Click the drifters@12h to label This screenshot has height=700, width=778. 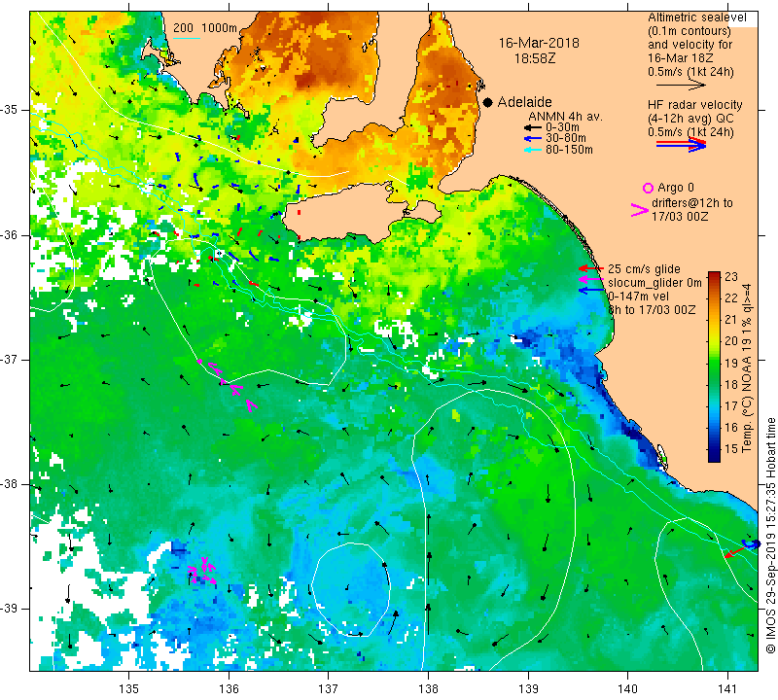tap(691, 203)
